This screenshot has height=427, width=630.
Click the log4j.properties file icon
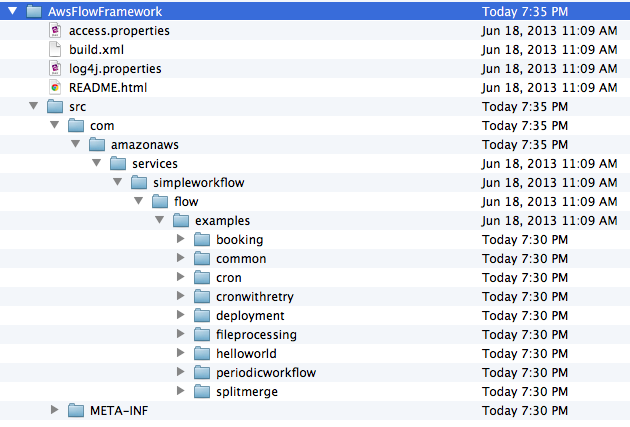pyautogui.click(x=55, y=68)
